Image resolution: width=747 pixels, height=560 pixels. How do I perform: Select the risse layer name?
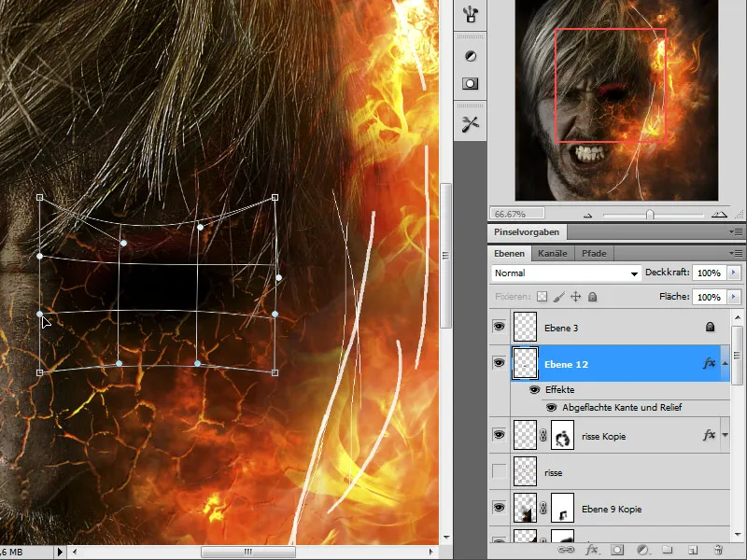pyautogui.click(x=553, y=473)
